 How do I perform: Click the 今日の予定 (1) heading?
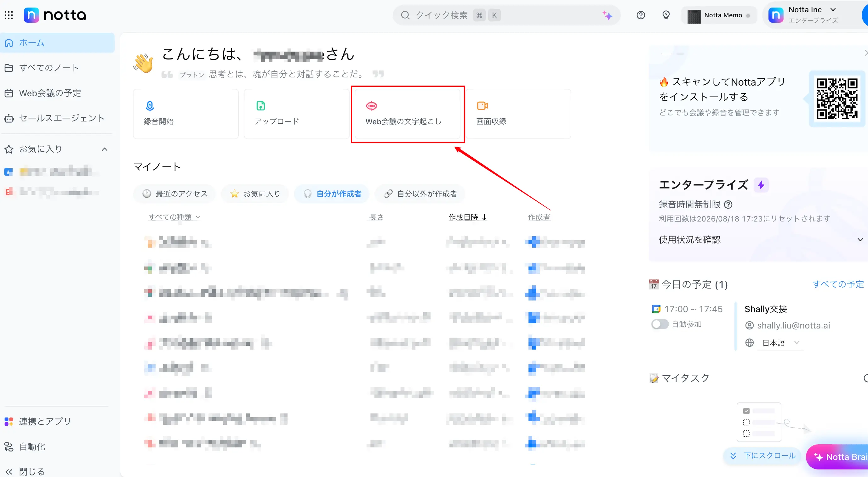point(694,284)
